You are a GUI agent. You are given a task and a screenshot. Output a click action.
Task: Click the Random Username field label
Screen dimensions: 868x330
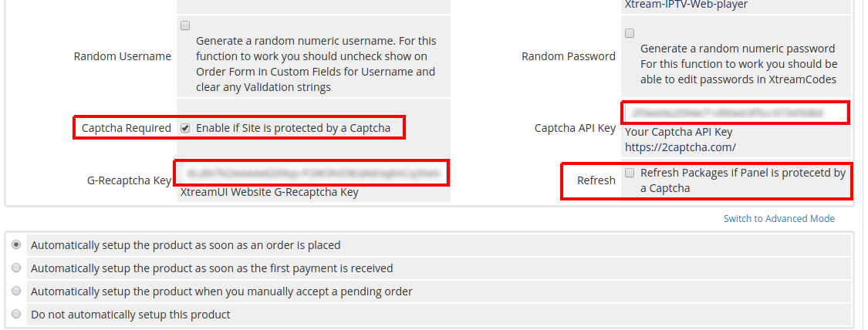123,56
